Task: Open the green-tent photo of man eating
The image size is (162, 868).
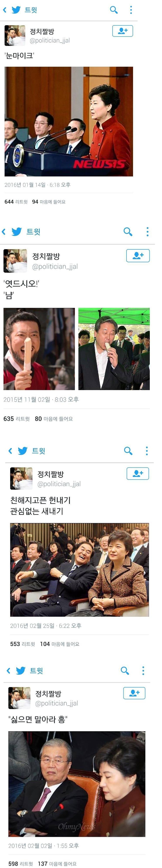Action: point(114,349)
